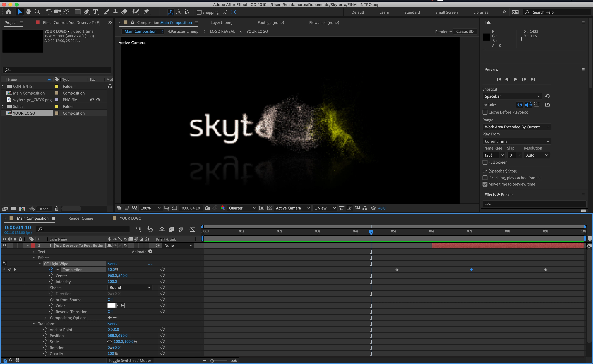This screenshot has height=364, width=593.
Task: Click Toggle Switches / Modes button
Action: pyautogui.click(x=130, y=360)
